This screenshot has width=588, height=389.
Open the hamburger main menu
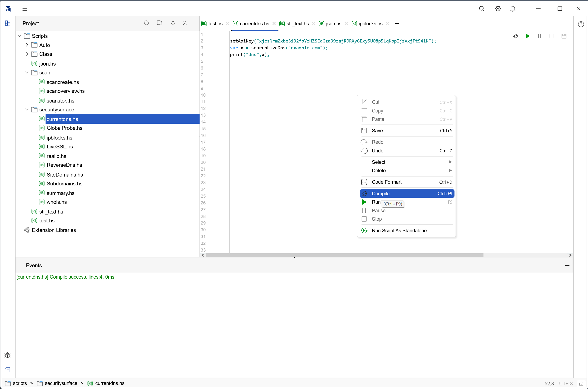25,9
